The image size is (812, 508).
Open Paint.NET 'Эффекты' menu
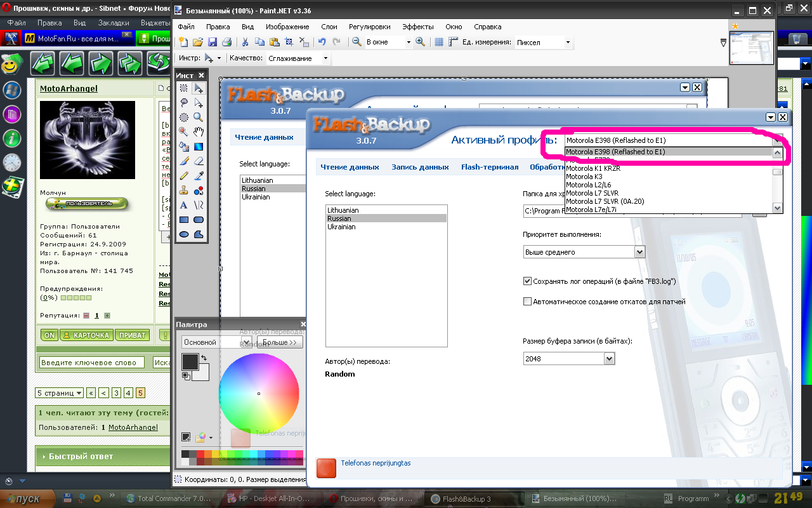[418, 27]
